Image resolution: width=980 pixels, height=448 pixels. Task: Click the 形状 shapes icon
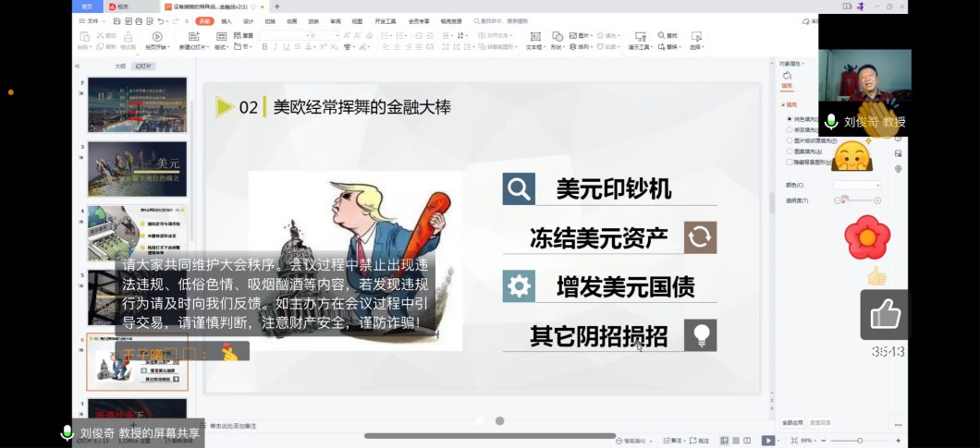(x=557, y=36)
